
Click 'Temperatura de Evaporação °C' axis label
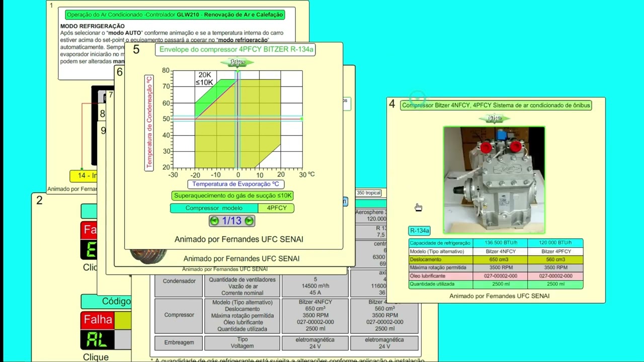235,184
